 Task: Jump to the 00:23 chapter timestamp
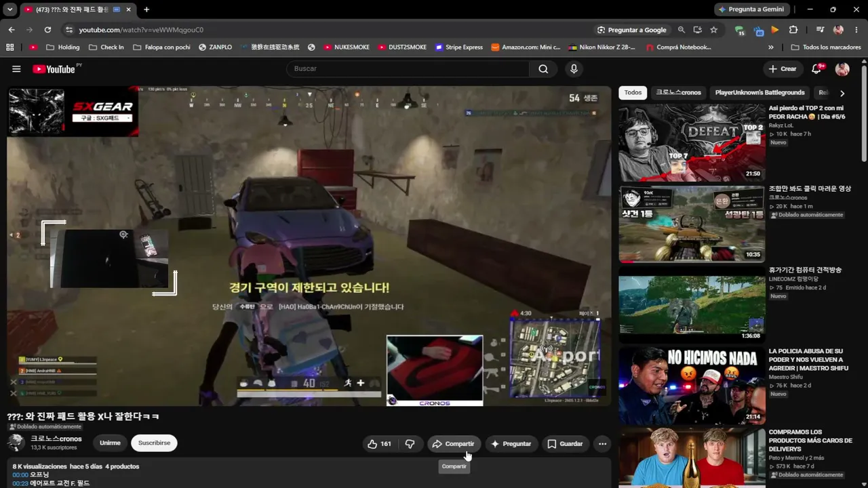tap(20, 483)
